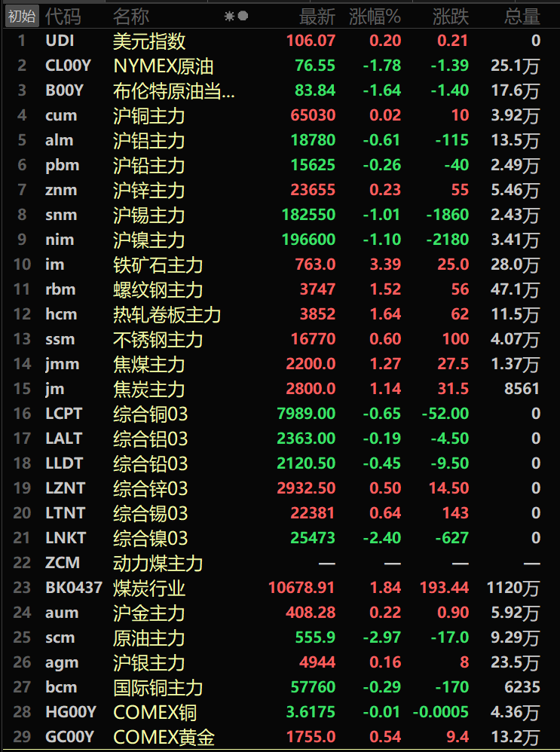Sort by the 名称 column header
Viewport: 560px width, 752px height.
(x=131, y=17)
